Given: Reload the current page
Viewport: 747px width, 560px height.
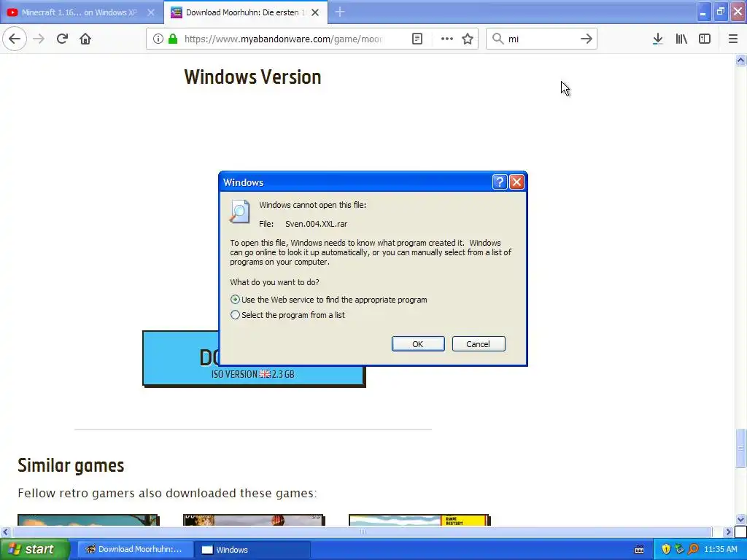Looking at the screenshot, I should point(63,39).
